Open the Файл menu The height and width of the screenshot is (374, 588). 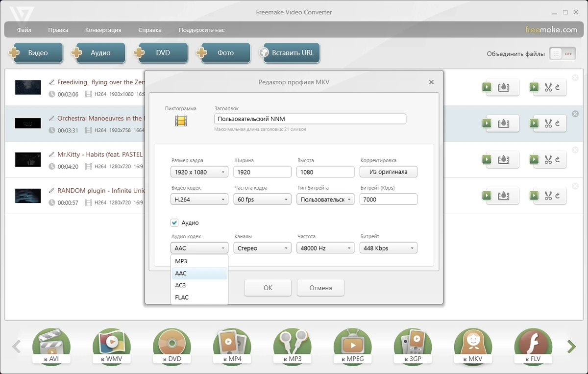click(24, 30)
